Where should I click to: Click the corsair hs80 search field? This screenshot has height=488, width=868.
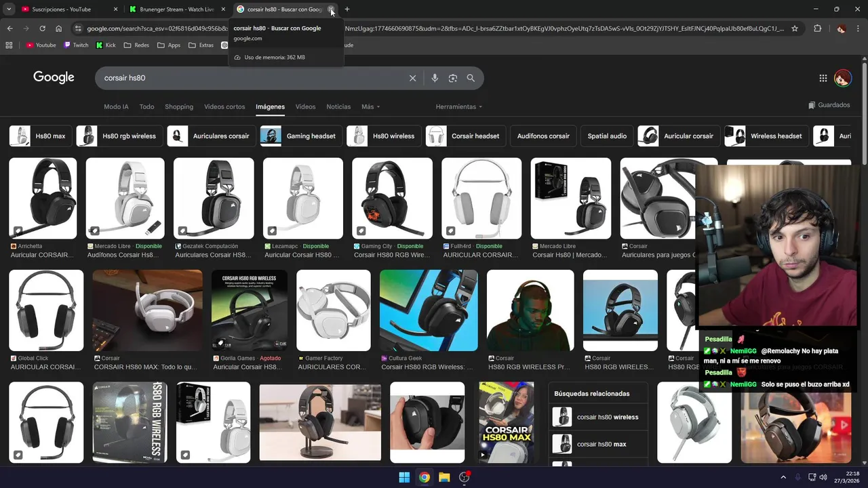tap(251, 78)
